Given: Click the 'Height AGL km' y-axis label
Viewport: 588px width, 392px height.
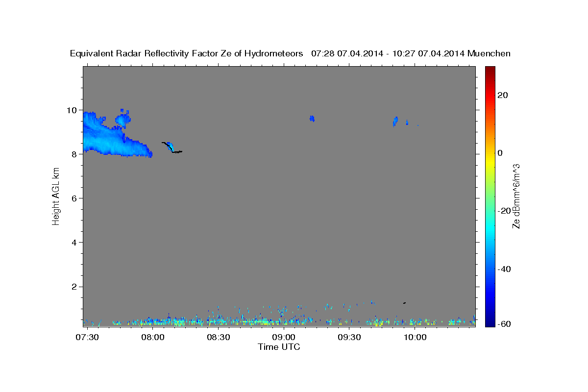Looking at the screenshot, I should [x=56, y=196].
